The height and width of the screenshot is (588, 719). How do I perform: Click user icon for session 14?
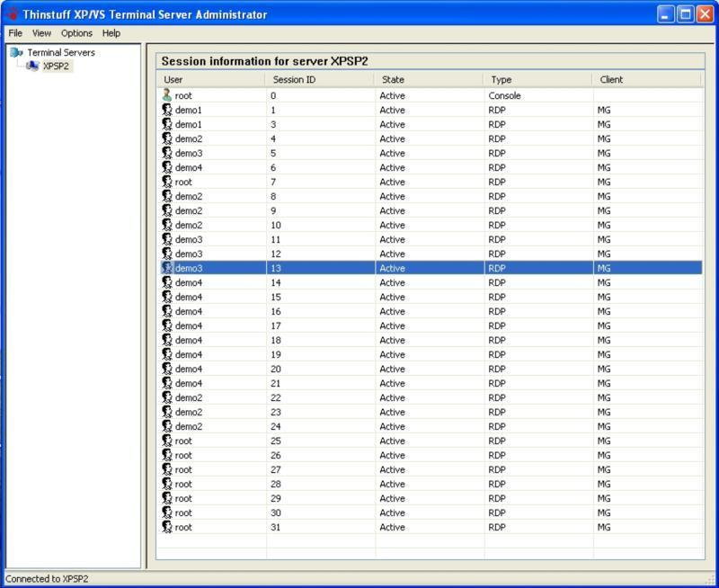167,282
